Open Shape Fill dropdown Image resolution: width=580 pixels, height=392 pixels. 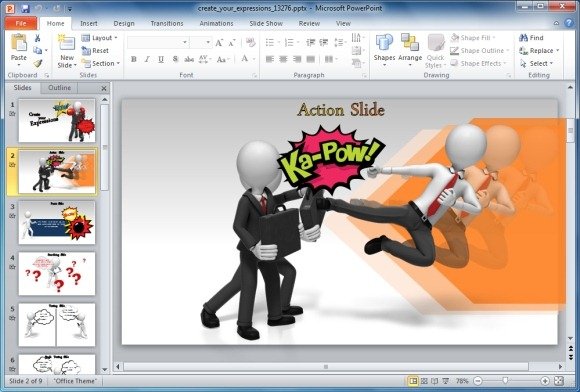[x=473, y=38]
